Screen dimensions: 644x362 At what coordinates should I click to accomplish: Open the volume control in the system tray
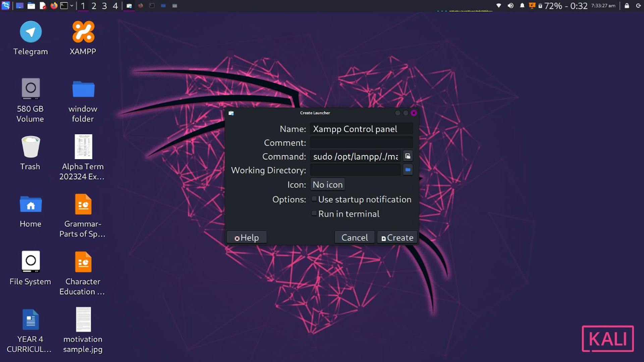tap(510, 5)
